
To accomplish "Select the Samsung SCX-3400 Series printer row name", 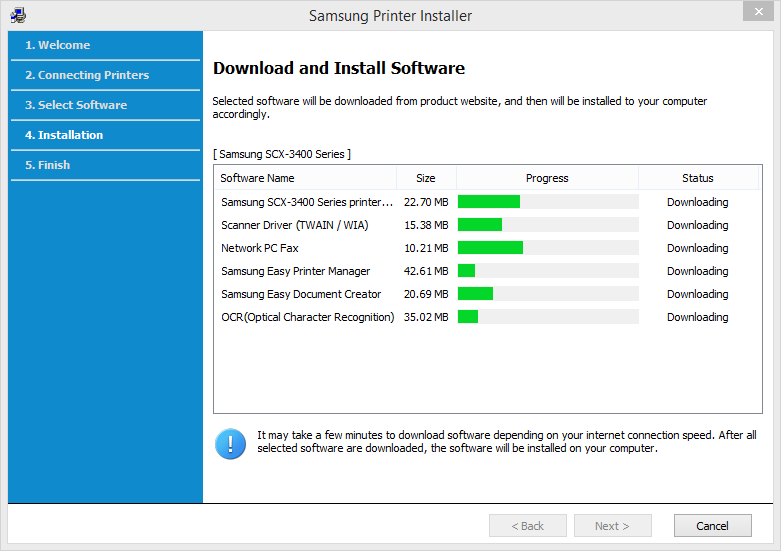I will 307,202.
